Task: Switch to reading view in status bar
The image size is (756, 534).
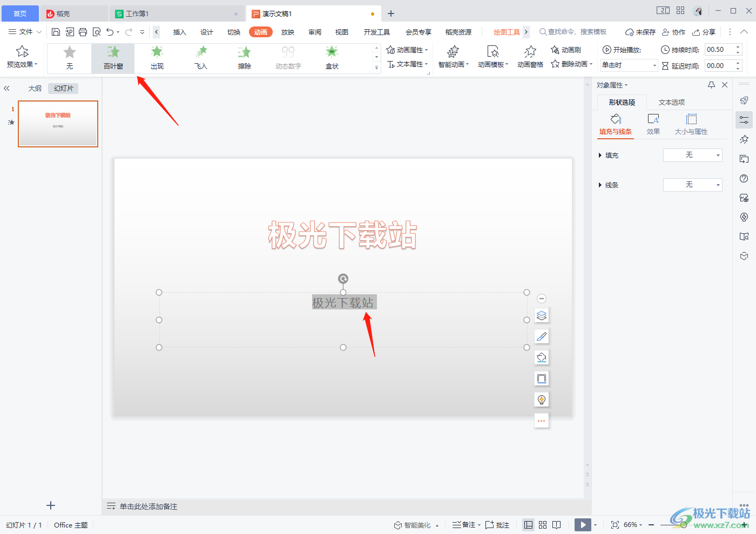Action: [557, 525]
